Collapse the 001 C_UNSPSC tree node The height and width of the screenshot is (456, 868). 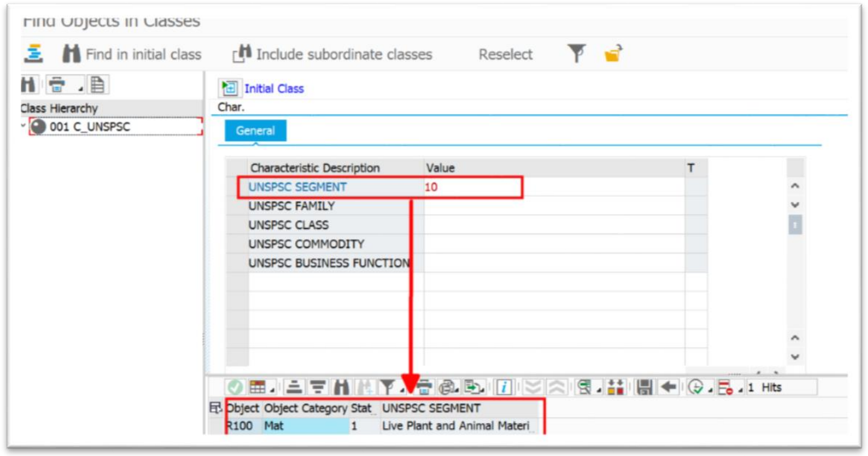tap(23, 125)
